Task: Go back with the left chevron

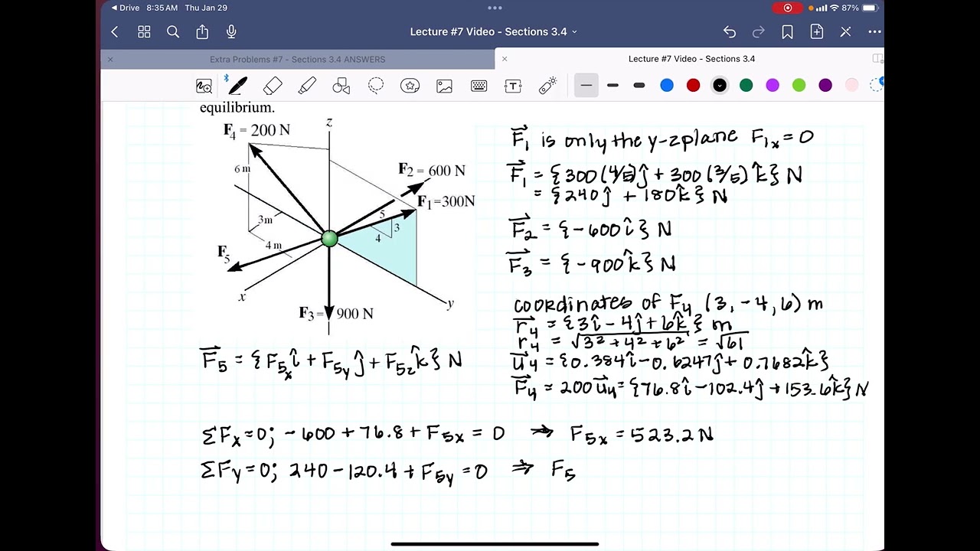Action: (x=115, y=32)
